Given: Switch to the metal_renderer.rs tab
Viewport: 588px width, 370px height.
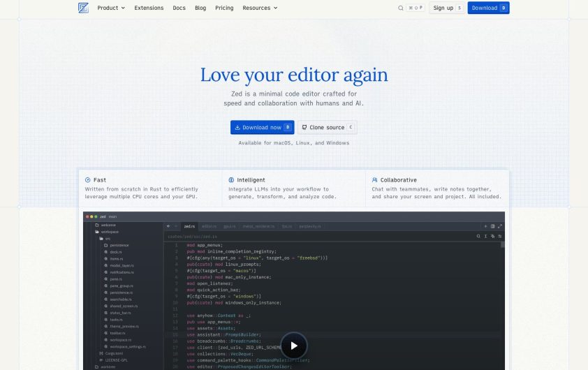Looking at the screenshot, I should tap(258, 226).
